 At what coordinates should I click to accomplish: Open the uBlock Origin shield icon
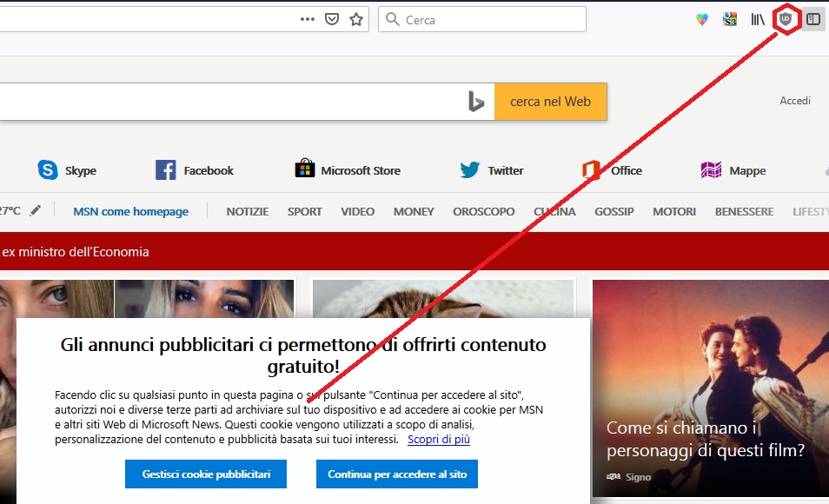(786, 20)
